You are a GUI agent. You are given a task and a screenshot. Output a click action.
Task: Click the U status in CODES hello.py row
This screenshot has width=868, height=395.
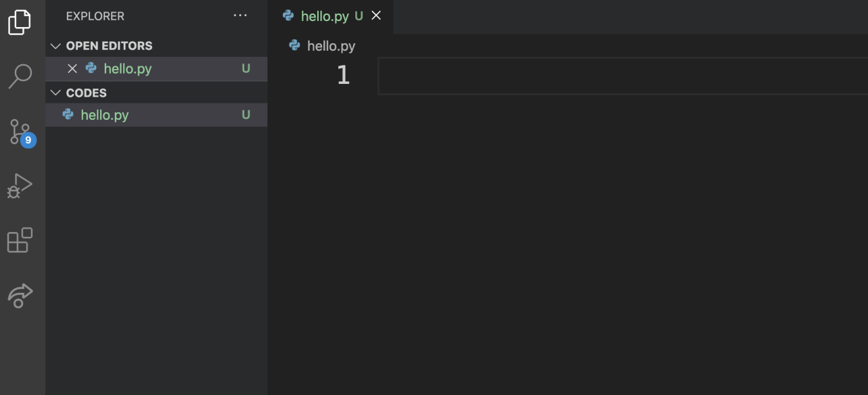(x=246, y=115)
